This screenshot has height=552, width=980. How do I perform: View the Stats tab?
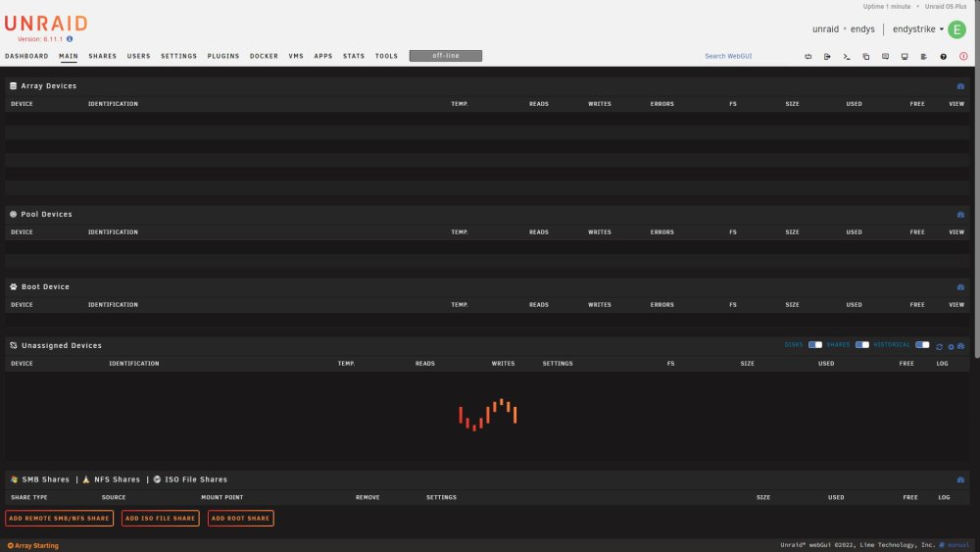pos(354,56)
